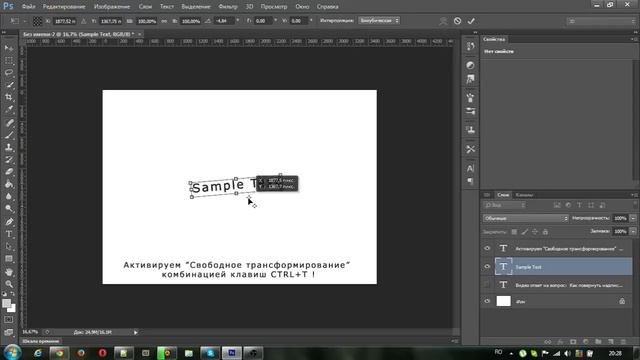Select the Zoom tool in toolbar

pyautogui.click(x=9, y=284)
